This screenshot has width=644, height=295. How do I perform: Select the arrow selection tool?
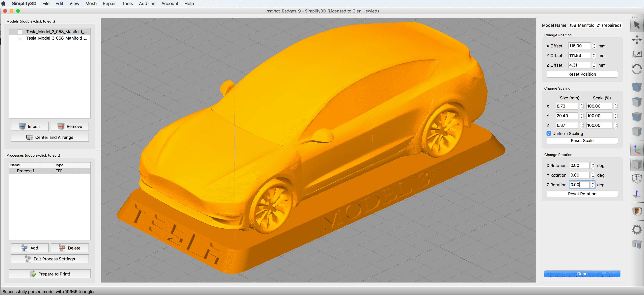tap(636, 25)
